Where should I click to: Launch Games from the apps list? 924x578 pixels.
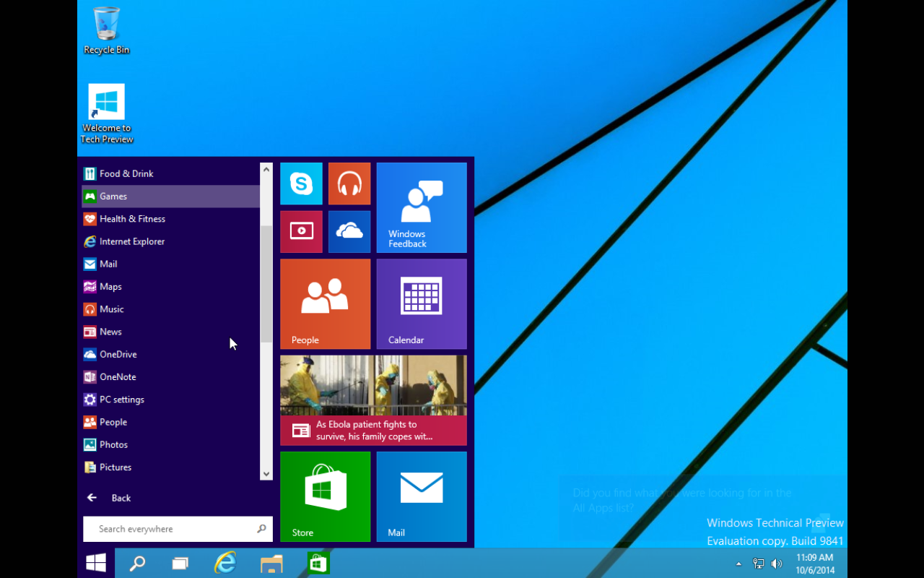[x=171, y=196]
